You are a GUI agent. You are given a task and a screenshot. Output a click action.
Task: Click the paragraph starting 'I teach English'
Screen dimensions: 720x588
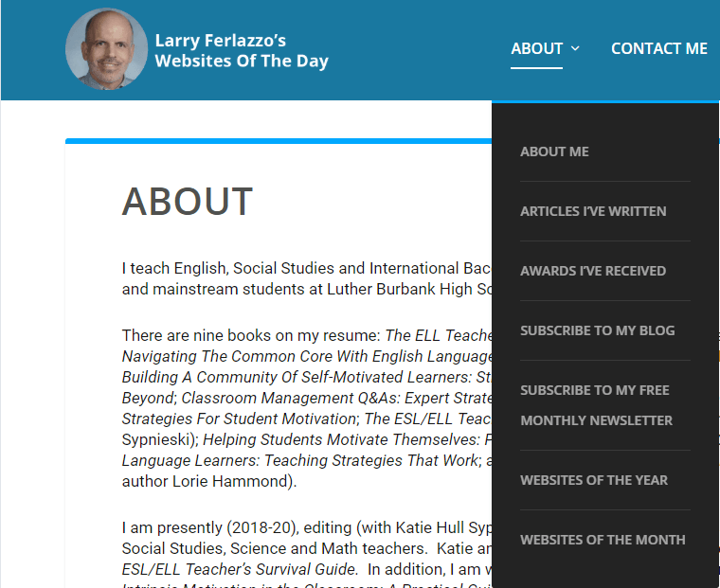303,269
